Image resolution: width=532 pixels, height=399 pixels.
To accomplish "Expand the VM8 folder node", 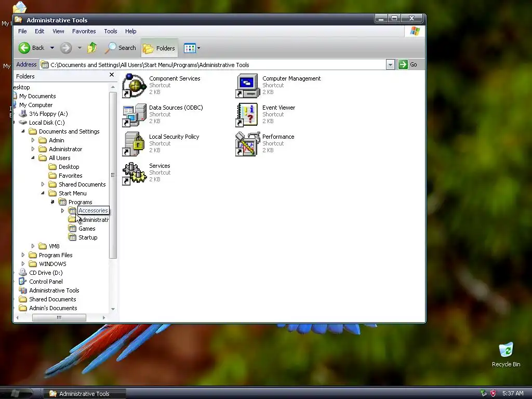I will point(33,246).
